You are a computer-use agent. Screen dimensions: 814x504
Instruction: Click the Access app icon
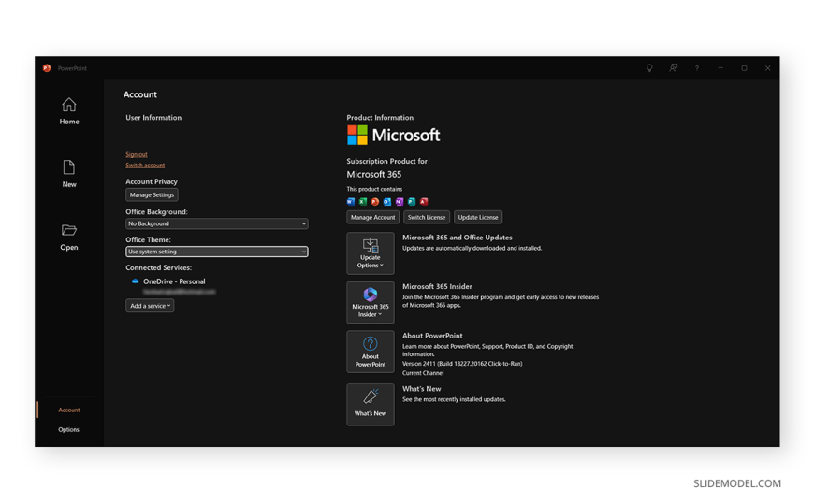click(424, 201)
